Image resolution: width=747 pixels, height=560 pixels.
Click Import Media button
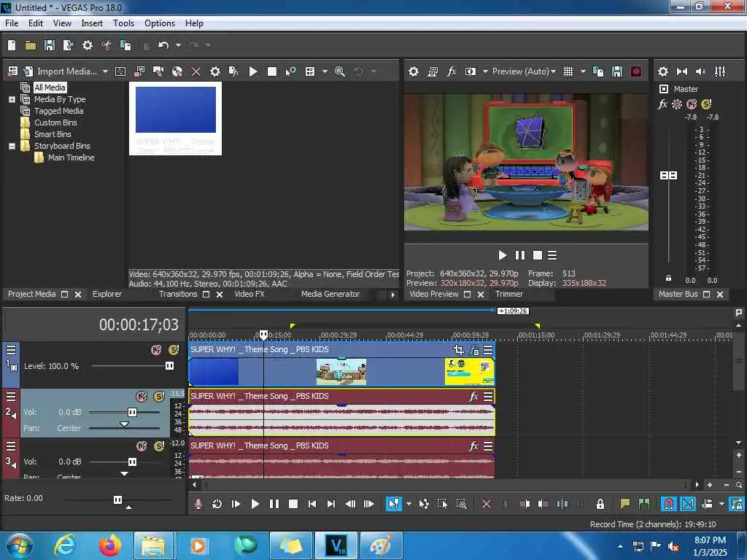click(x=60, y=71)
